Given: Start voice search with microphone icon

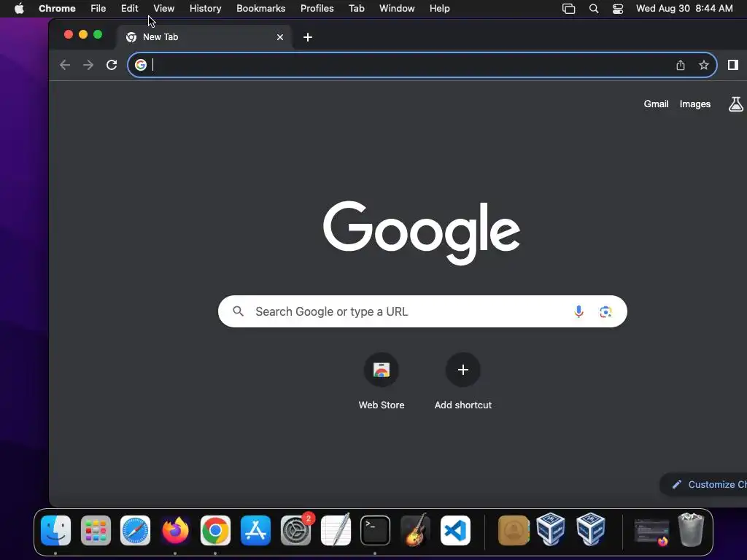Looking at the screenshot, I should (578, 311).
